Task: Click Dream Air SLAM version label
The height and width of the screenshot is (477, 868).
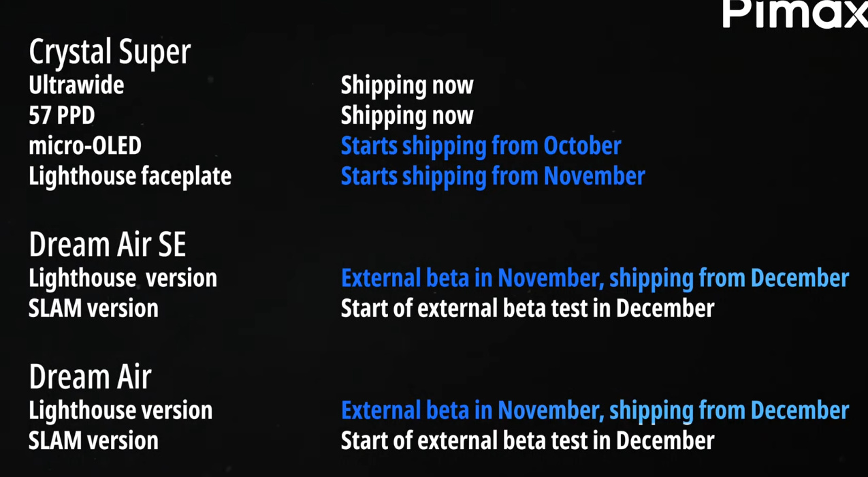Action: click(x=93, y=440)
